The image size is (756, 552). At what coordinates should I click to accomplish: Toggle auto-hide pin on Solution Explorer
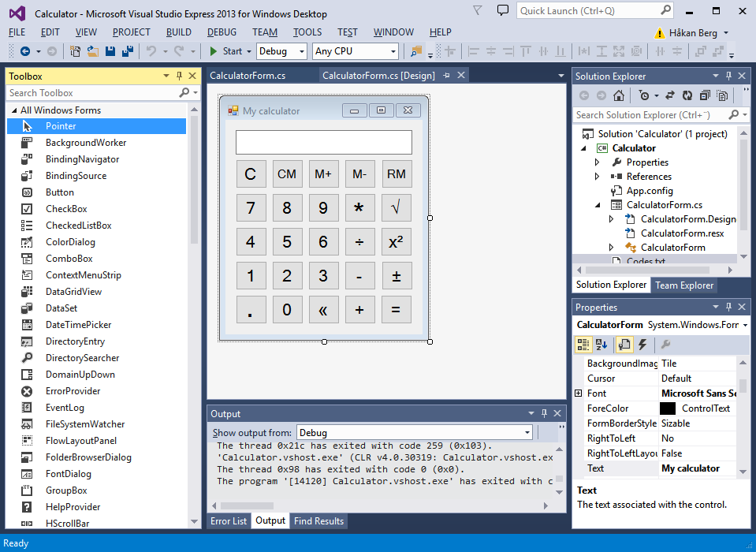[729, 76]
